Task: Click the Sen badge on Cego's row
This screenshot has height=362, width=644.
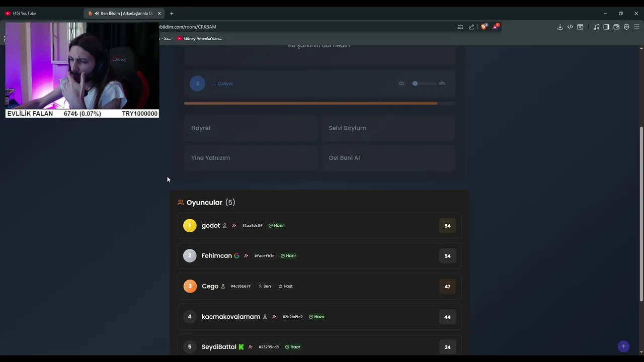Action: (265, 286)
